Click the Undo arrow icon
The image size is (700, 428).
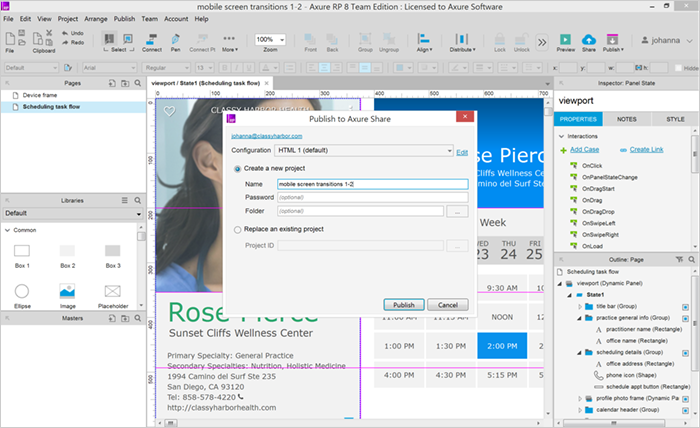coord(65,33)
